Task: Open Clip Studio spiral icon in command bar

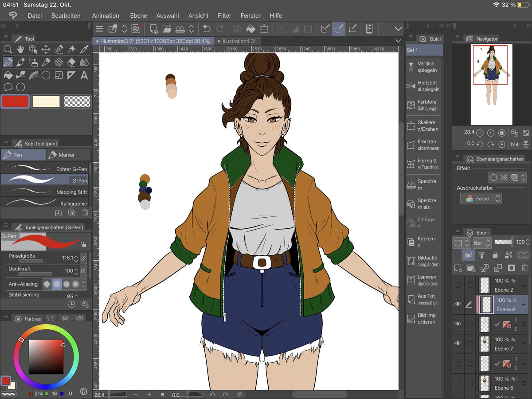Action: 136,29
